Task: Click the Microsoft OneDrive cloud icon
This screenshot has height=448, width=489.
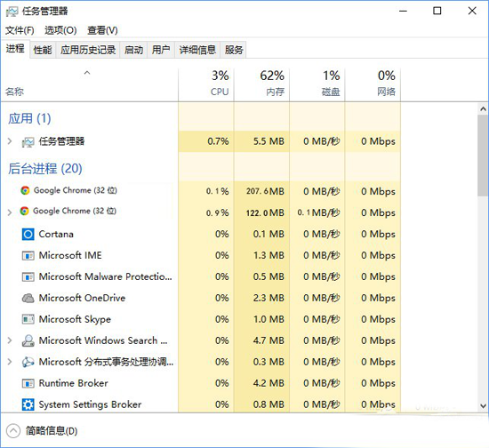Action: [x=28, y=298]
